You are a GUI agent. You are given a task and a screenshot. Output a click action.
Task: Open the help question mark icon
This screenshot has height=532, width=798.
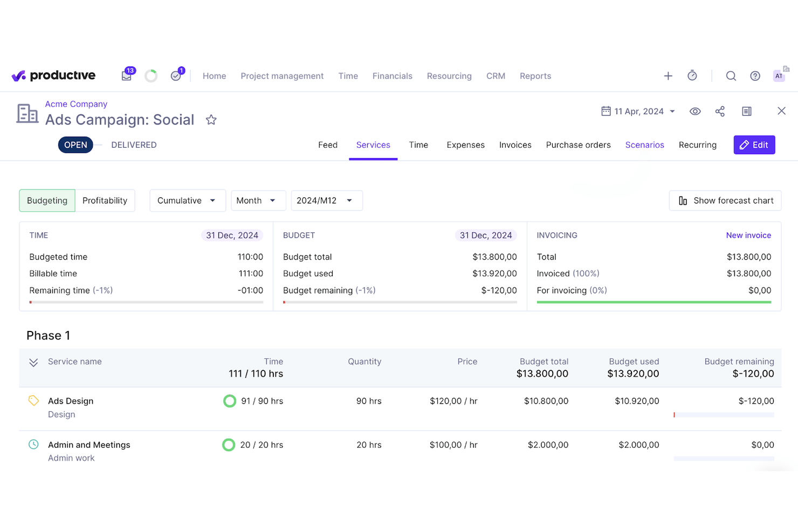point(755,76)
